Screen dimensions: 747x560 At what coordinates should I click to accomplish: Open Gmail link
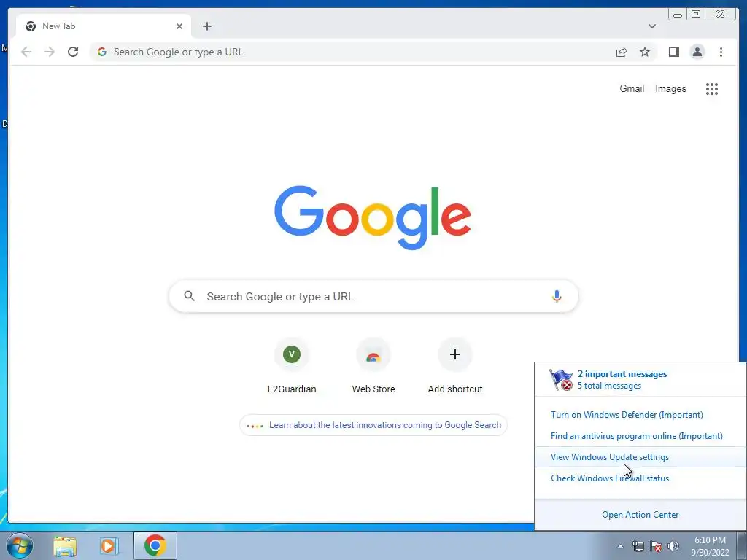pyautogui.click(x=632, y=88)
